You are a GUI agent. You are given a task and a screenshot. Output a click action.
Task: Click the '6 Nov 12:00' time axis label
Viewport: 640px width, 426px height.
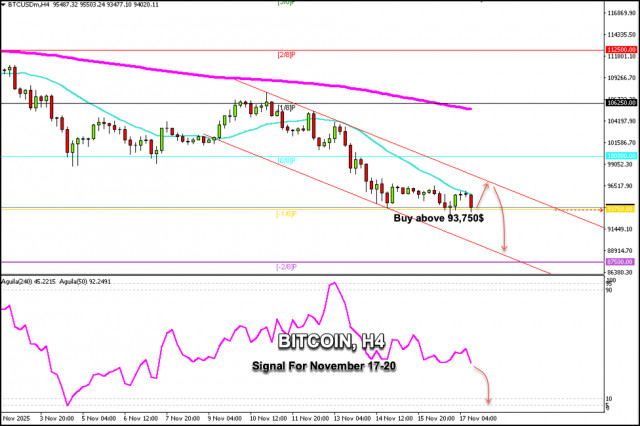[141, 418]
